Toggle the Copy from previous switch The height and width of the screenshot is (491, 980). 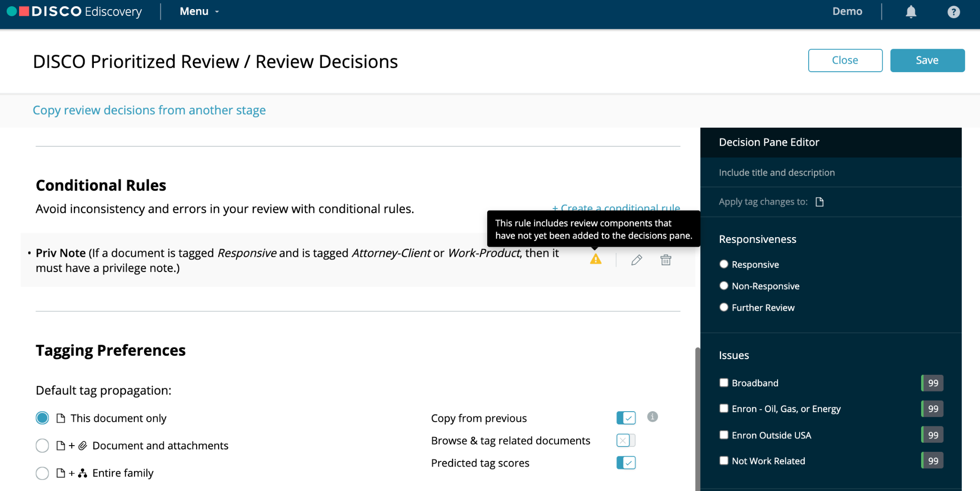[x=626, y=418]
